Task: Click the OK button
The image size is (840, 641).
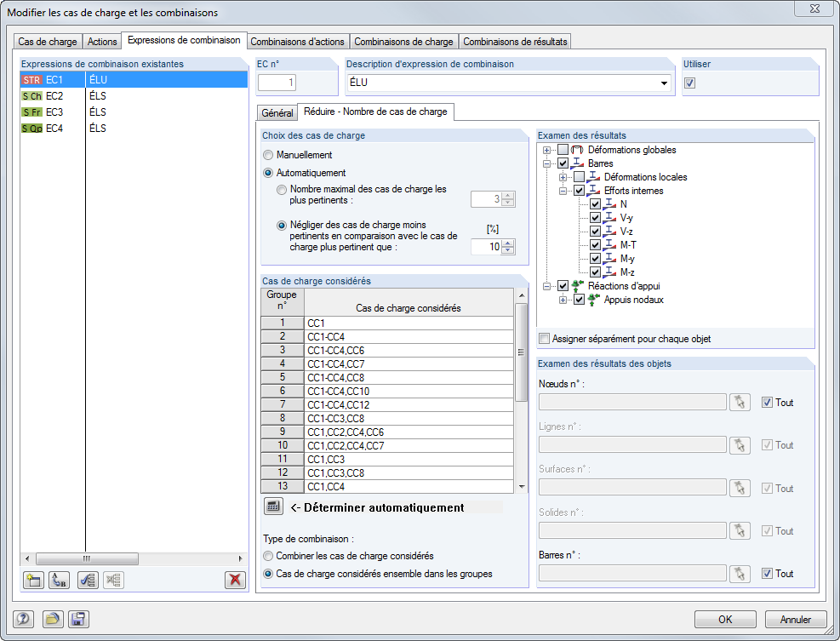Action: (725, 619)
